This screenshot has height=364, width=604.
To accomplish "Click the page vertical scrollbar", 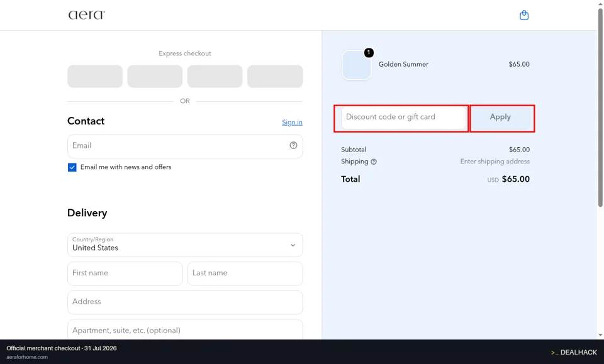I will 600,108.
